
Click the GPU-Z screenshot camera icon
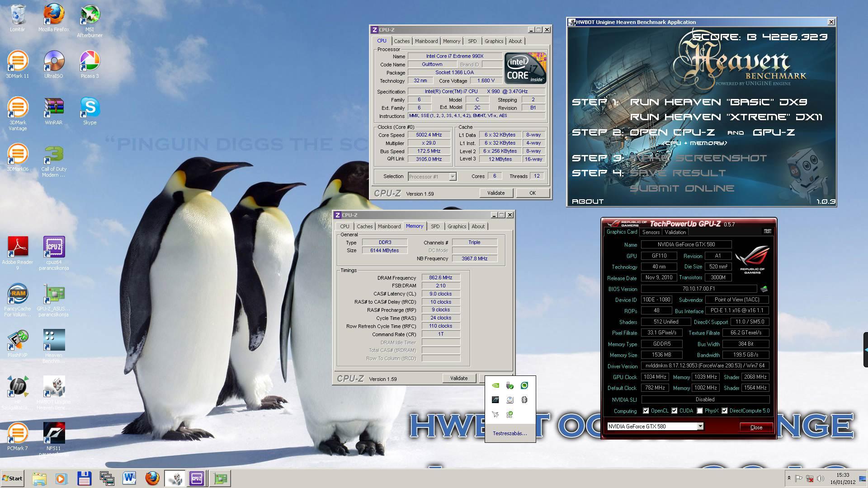tap(767, 231)
